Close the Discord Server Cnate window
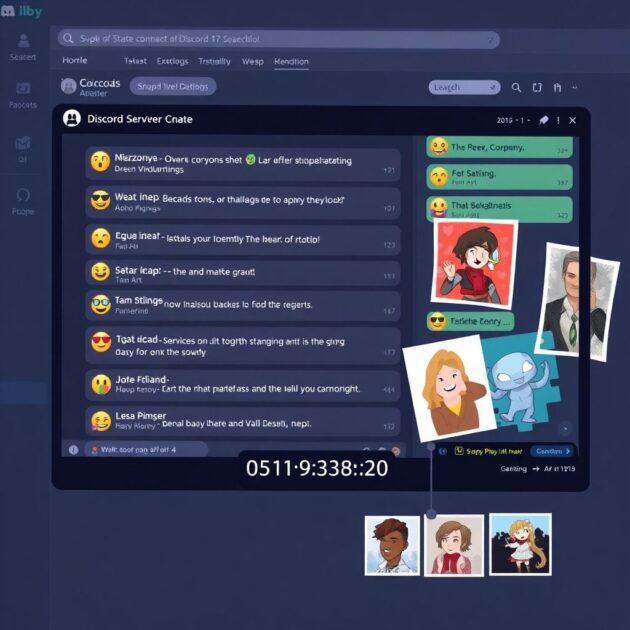Image resolution: width=630 pixels, height=630 pixels. (573, 120)
